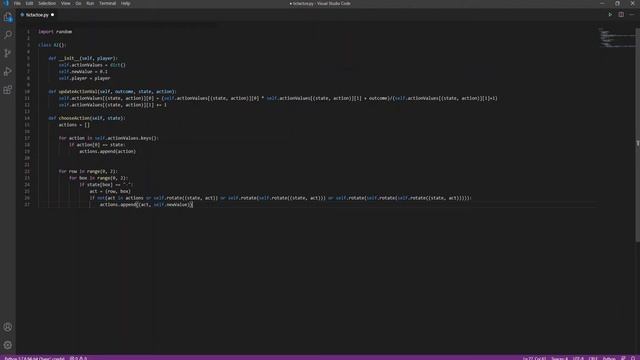Open the Selection menu
640x360 pixels.
[x=47, y=3]
